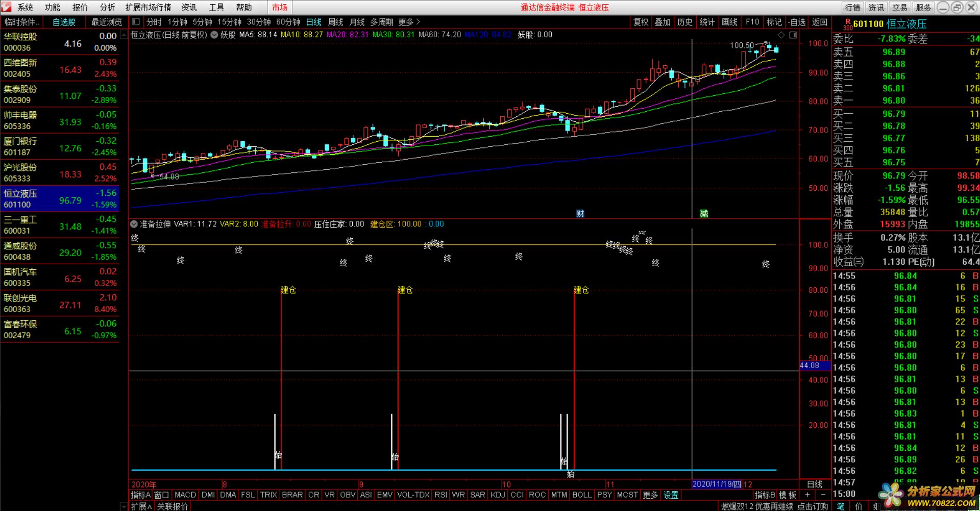Select the 多周期 view
The height and width of the screenshot is (511, 980).
[382, 22]
